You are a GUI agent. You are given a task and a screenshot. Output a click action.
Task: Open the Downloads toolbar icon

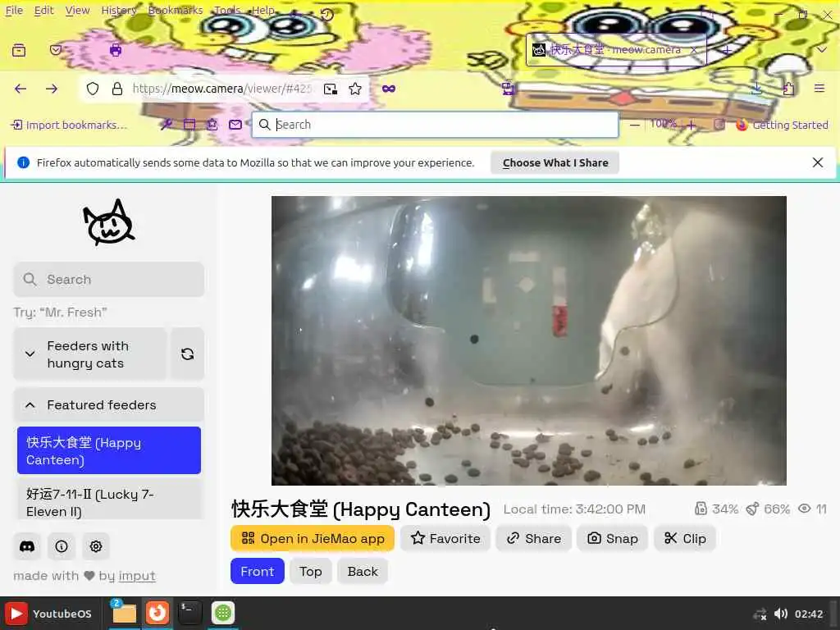(x=756, y=89)
